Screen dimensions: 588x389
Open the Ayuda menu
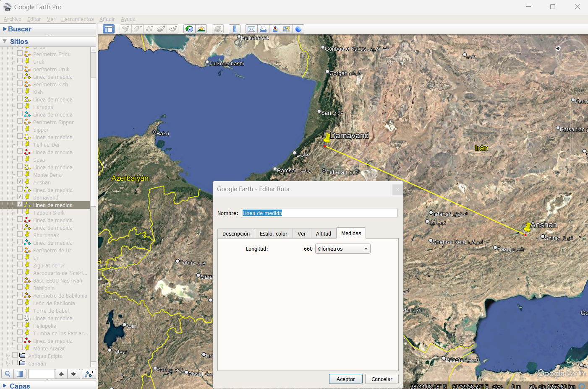coord(128,19)
